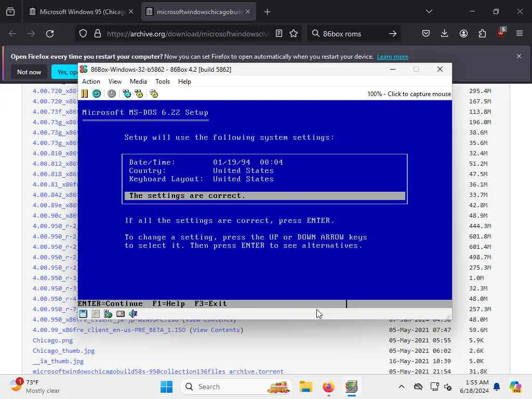This screenshot has width=532, height=399.
Task: Open the weather widget showing 73°F
Action: 35,387
